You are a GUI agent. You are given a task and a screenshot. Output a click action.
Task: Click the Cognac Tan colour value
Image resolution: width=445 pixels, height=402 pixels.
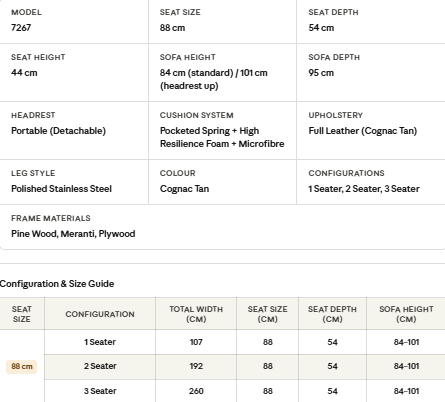click(184, 189)
